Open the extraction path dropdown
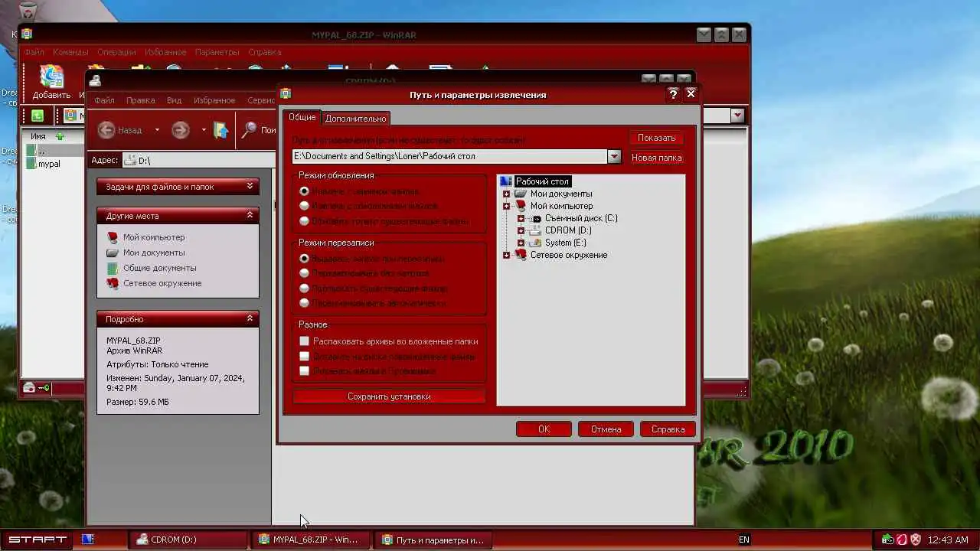This screenshot has height=551, width=980. pos(614,156)
